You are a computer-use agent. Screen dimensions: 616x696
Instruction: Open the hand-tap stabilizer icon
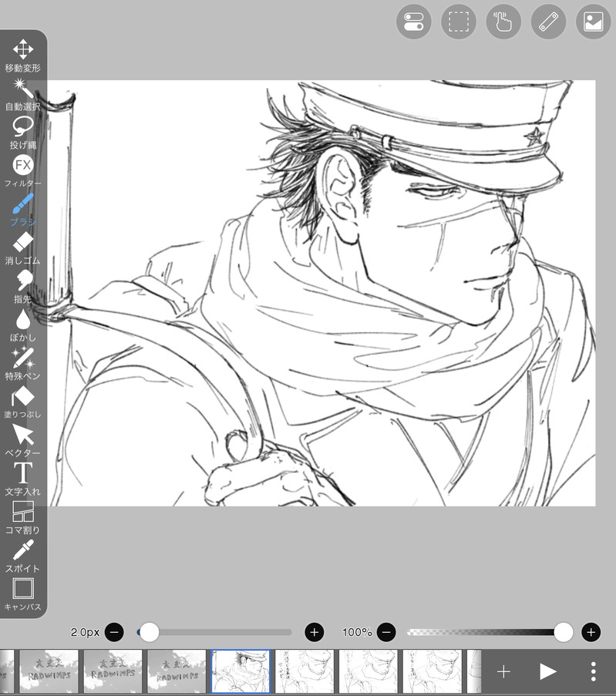pos(503,22)
